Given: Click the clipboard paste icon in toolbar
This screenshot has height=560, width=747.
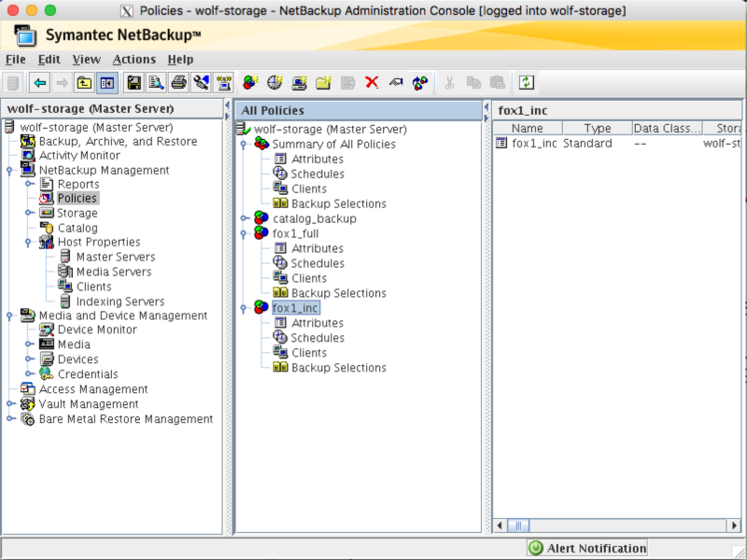Looking at the screenshot, I should coord(498,83).
